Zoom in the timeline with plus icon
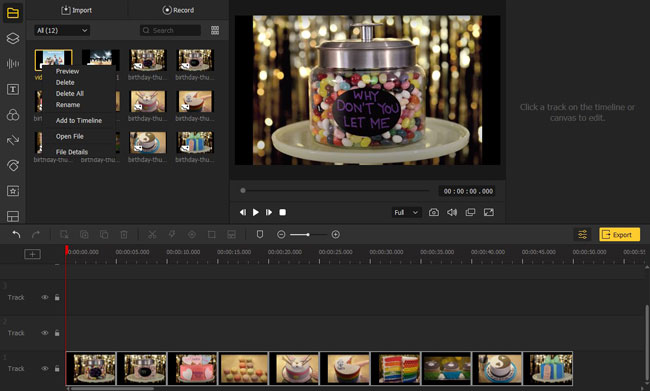 (x=336, y=235)
